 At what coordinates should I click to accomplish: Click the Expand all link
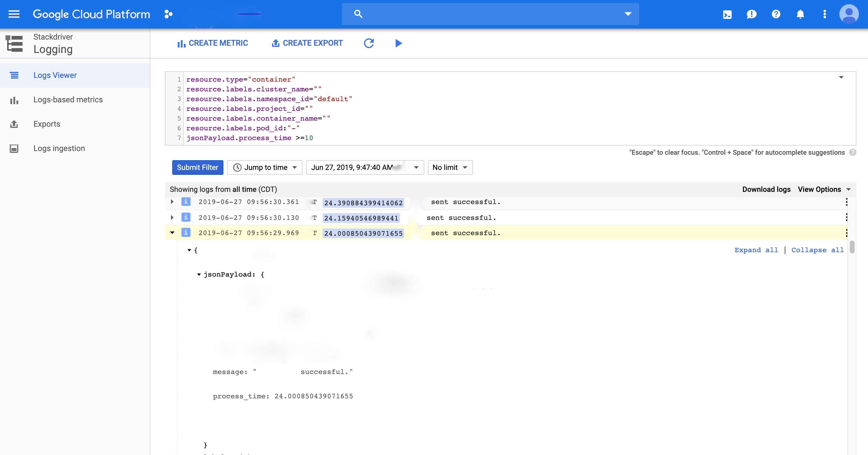[756, 250]
